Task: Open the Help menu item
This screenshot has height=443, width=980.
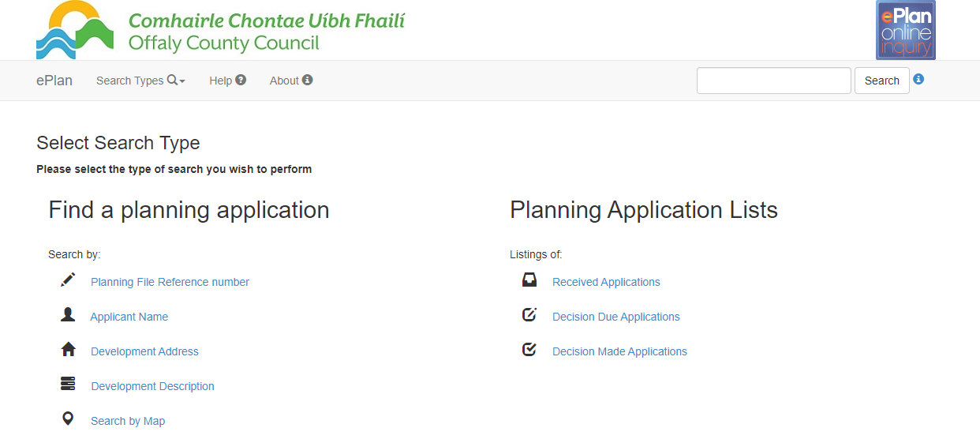Action: point(227,81)
